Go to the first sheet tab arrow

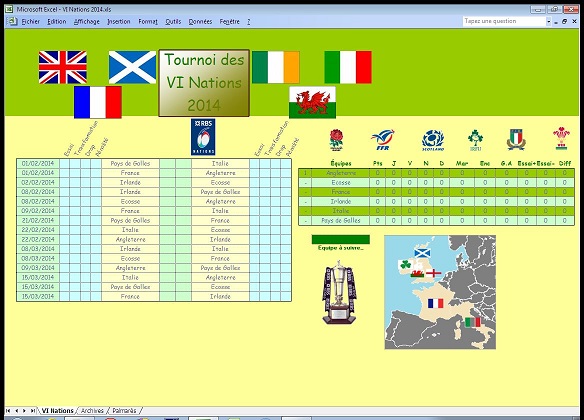point(8,411)
